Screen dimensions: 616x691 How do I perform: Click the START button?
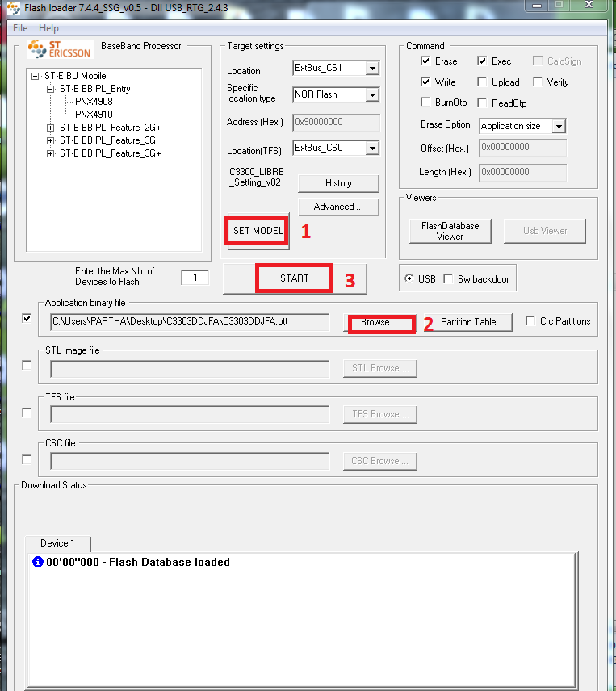[x=295, y=278]
